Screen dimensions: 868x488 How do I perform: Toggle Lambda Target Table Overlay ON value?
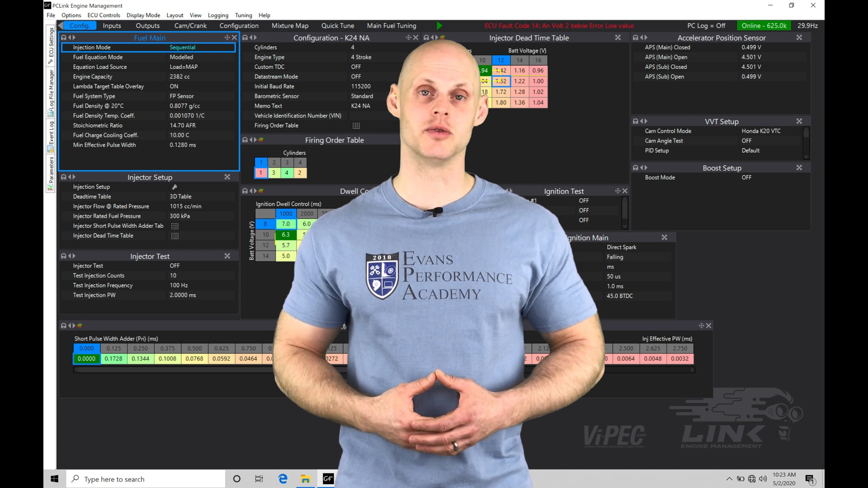(x=174, y=86)
